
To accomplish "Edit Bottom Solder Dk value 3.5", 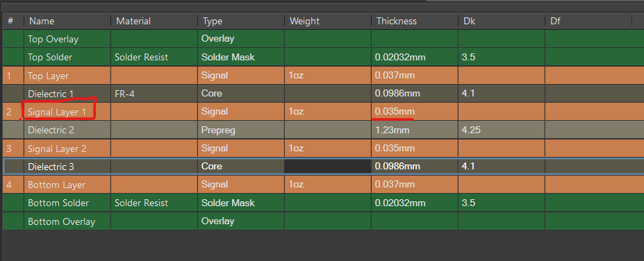I will (x=468, y=203).
